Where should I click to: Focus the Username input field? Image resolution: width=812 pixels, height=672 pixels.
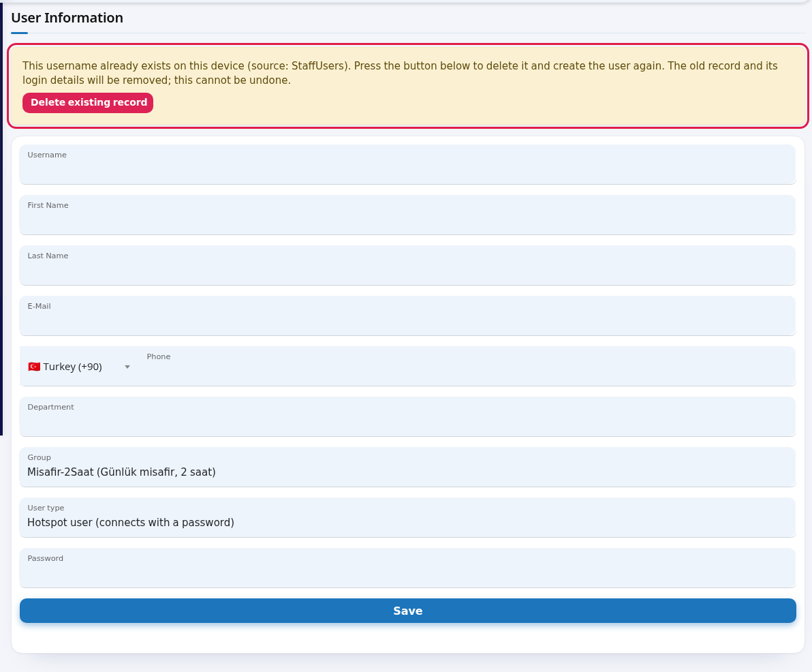pyautogui.click(x=407, y=164)
